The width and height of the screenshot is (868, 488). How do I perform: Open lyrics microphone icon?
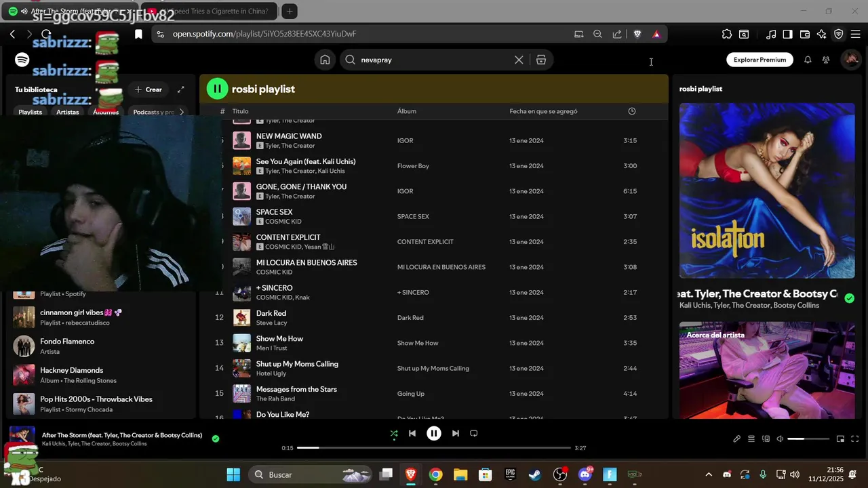pyautogui.click(x=736, y=439)
